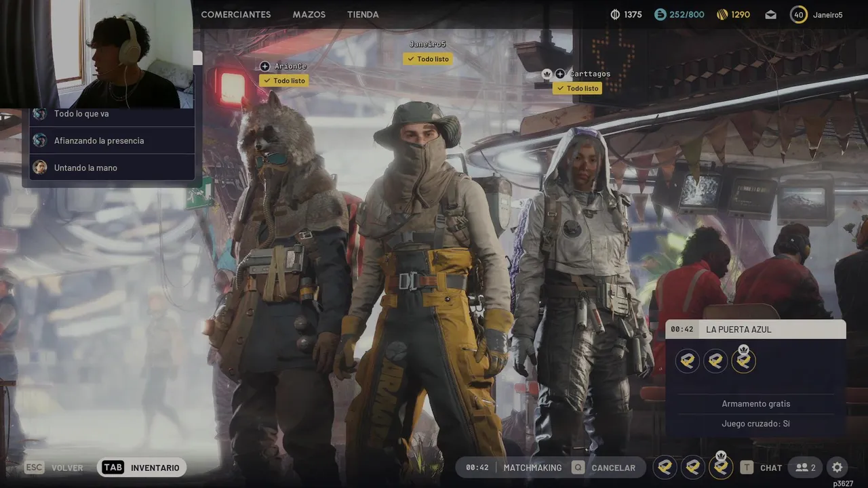The width and height of the screenshot is (868, 488).
Task: Open the Tienda tab
Action: tap(363, 14)
